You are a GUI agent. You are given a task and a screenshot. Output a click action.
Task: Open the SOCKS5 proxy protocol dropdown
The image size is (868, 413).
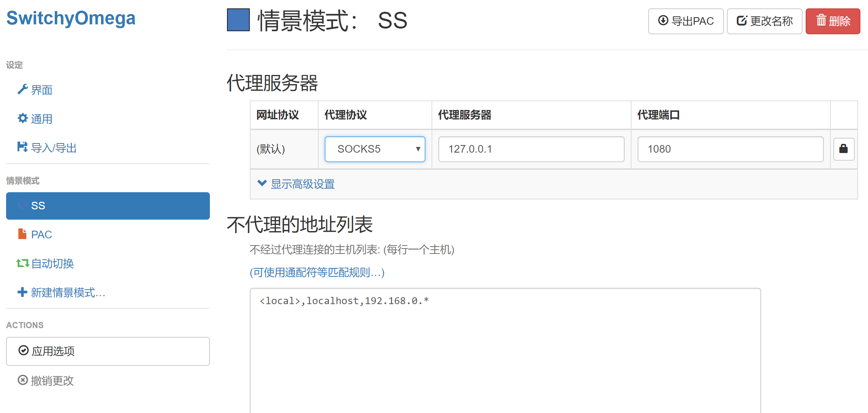374,149
